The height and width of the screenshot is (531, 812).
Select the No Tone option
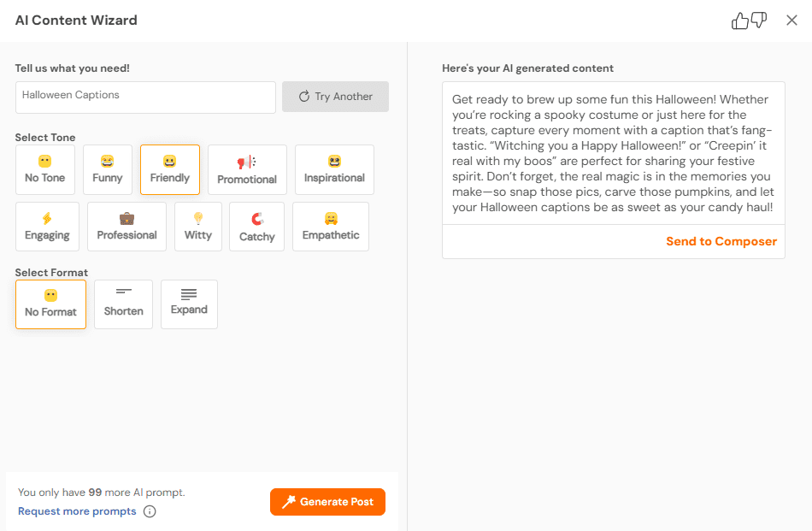[45, 169]
